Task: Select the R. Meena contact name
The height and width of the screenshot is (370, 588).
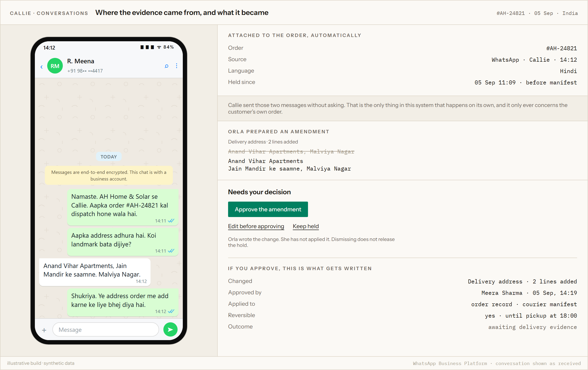Action: [81, 61]
